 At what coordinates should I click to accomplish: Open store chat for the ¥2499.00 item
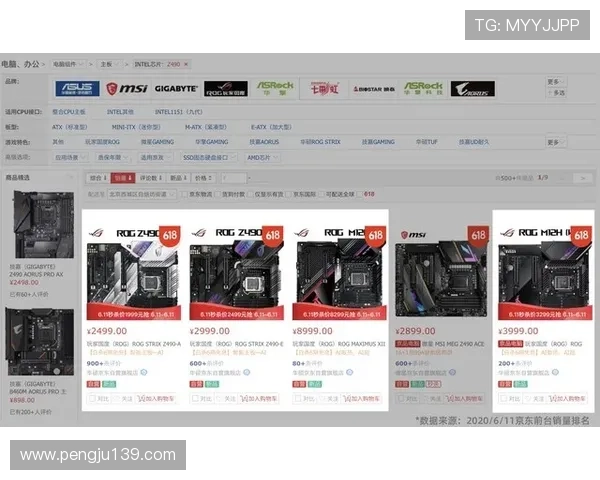[144, 372]
